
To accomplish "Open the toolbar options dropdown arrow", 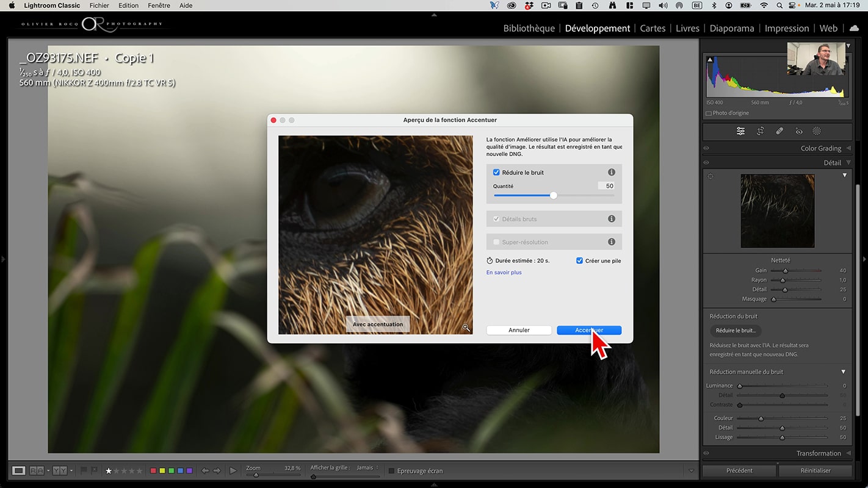I will pos(691,470).
